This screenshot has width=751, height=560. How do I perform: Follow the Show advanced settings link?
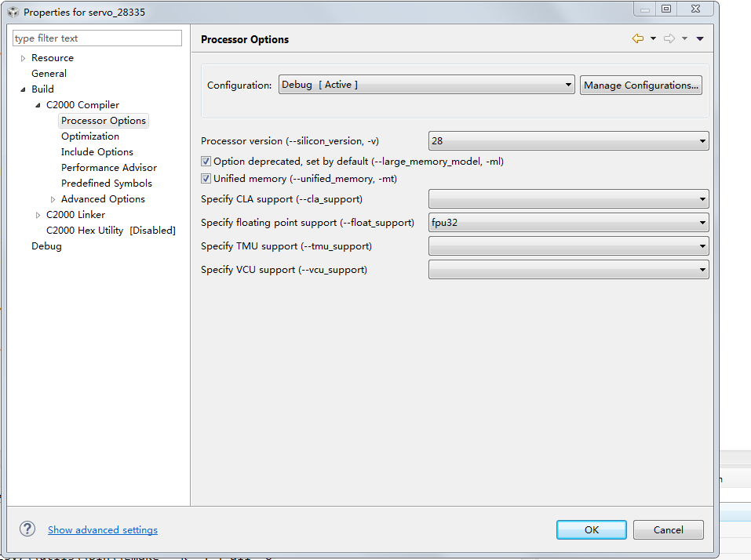pyautogui.click(x=102, y=529)
